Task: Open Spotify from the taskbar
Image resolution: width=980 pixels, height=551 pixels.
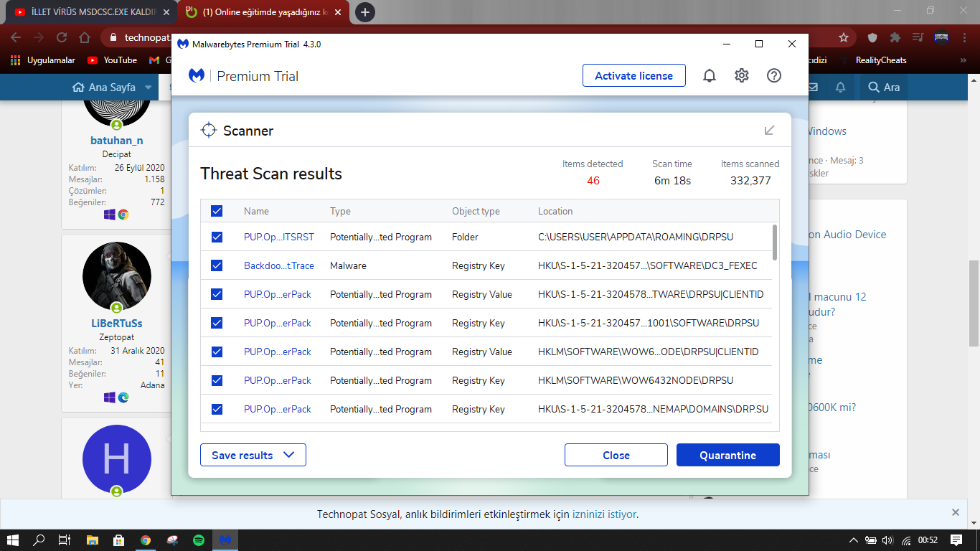Action: click(x=199, y=540)
